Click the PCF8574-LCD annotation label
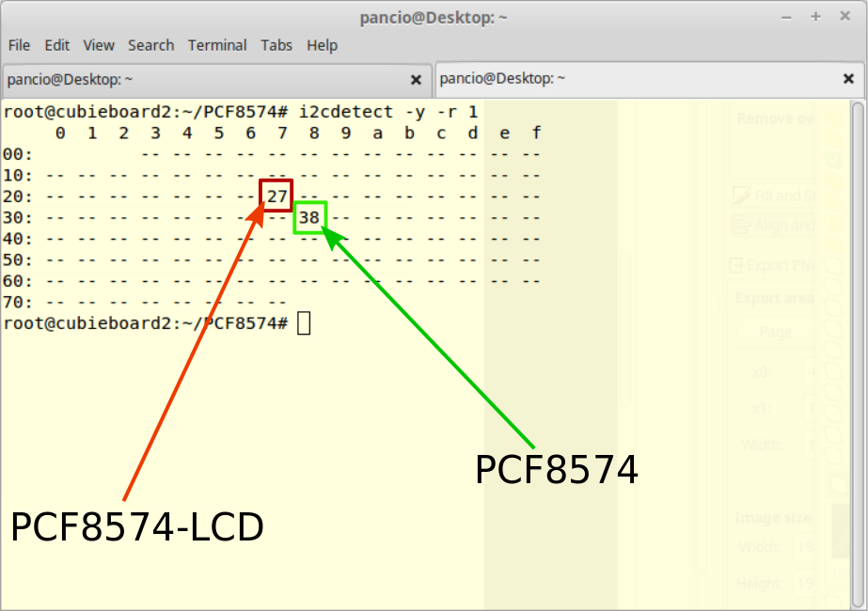This screenshot has width=868, height=611. 136,527
